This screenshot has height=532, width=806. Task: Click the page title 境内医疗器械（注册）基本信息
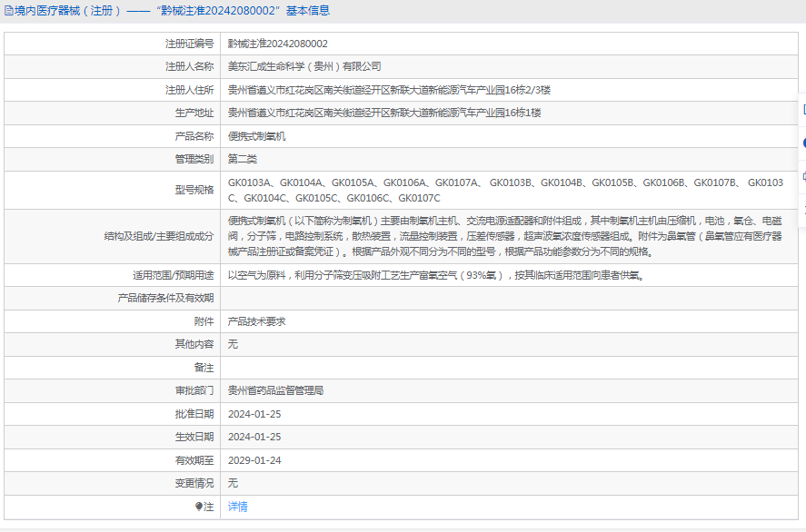pos(172,11)
